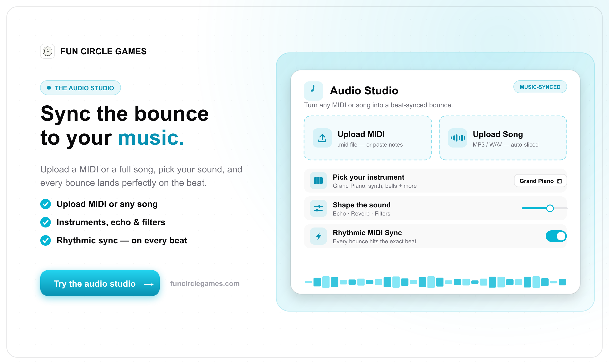Click the Rhythmic MIDI Sync label
609x364 pixels.
(367, 233)
